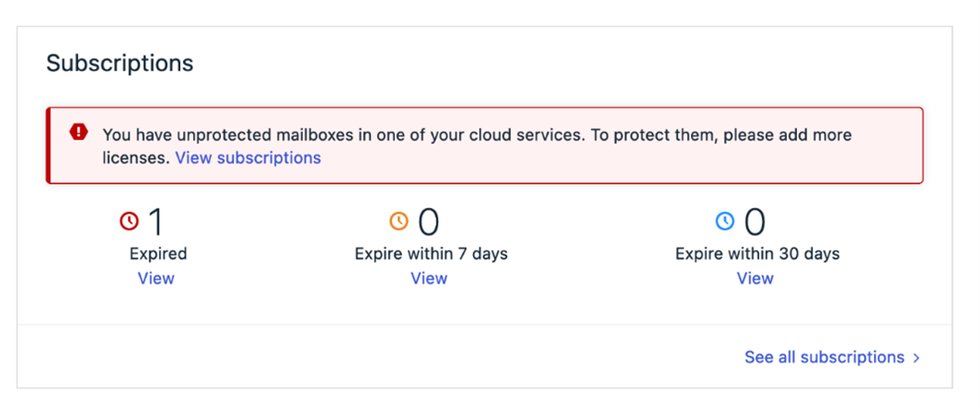Open View link under Expire within 30 days

click(x=755, y=278)
